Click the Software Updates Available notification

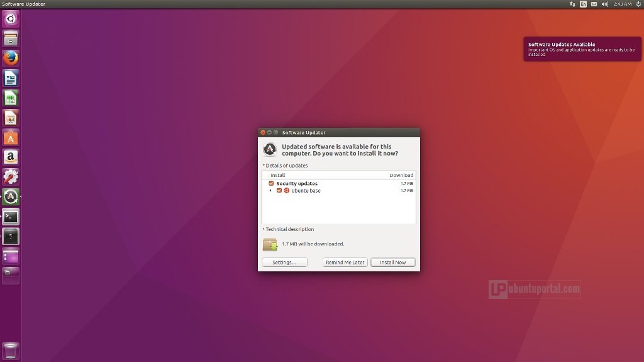(582, 49)
